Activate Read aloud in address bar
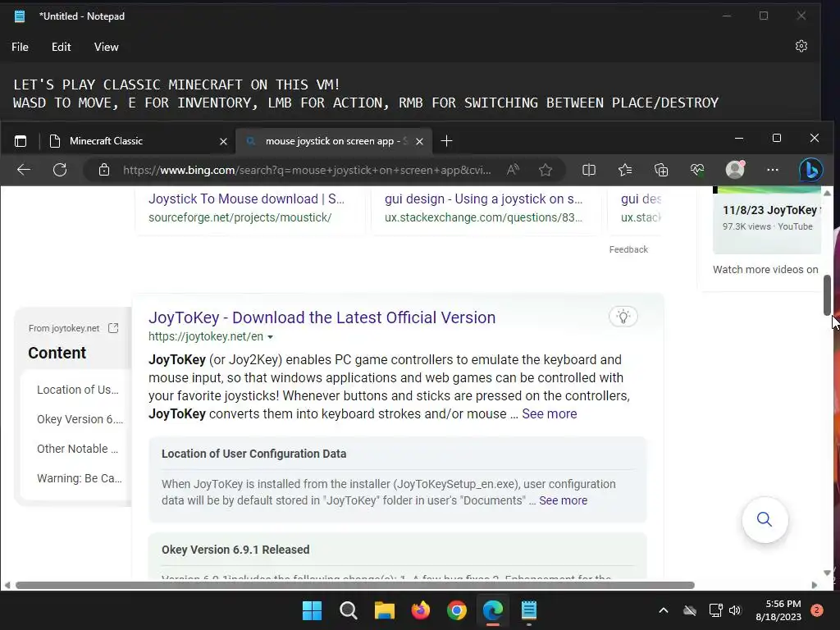 513,170
